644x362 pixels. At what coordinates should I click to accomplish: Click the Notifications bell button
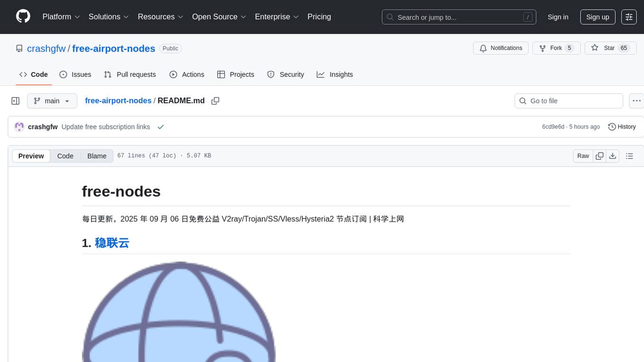coord(501,48)
